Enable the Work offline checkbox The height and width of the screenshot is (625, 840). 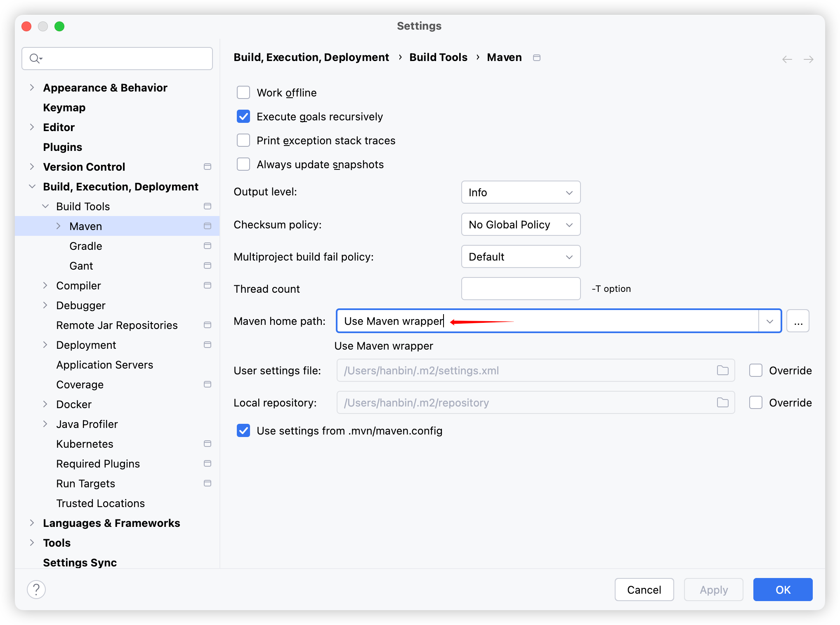[243, 92]
